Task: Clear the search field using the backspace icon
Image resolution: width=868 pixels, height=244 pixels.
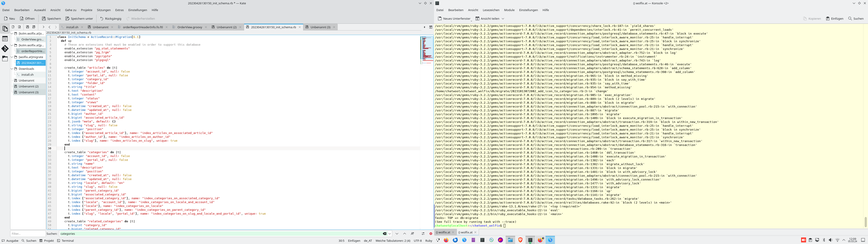Action: [x=384, y=234]
